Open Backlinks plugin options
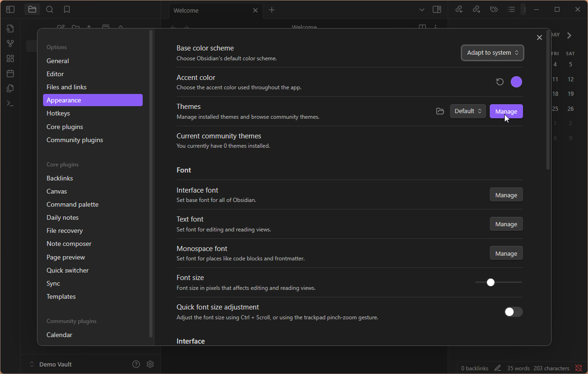 click(93, 178)
